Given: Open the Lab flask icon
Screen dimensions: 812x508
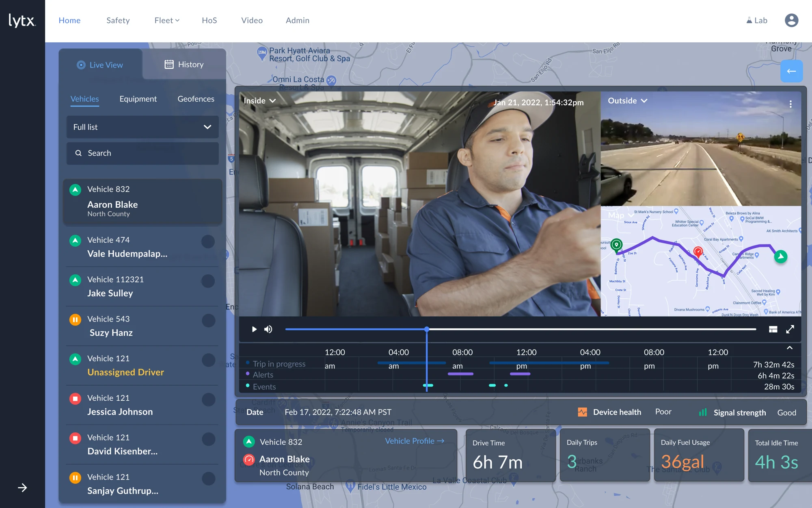Looking at the screenshot, I should pos(749,20).
